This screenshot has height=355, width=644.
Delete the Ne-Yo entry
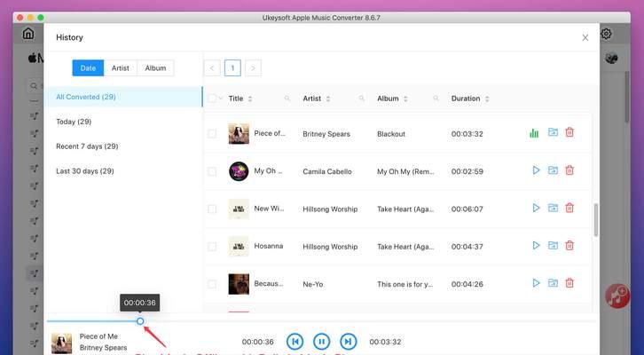(x=569, y=283)
